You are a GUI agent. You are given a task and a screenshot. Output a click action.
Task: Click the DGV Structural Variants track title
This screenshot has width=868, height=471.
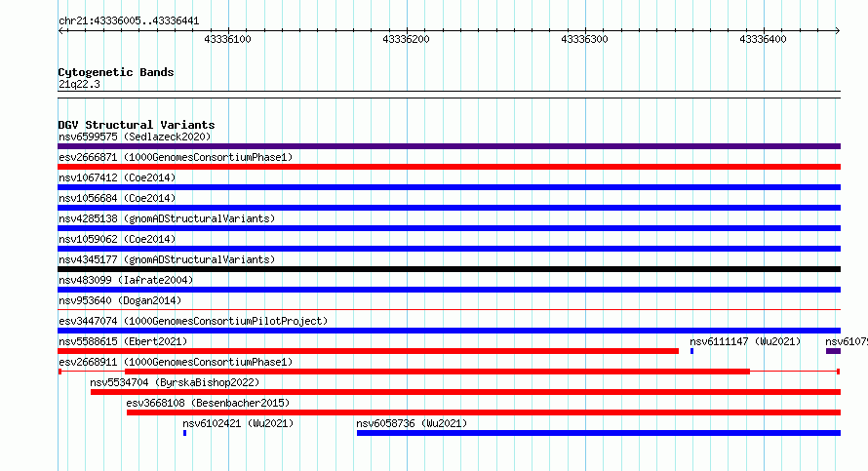tap(137, 125)
